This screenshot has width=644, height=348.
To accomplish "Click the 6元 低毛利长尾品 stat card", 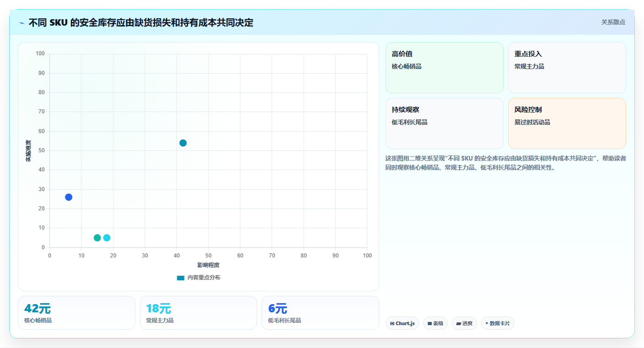I will (x=320, y=313).
